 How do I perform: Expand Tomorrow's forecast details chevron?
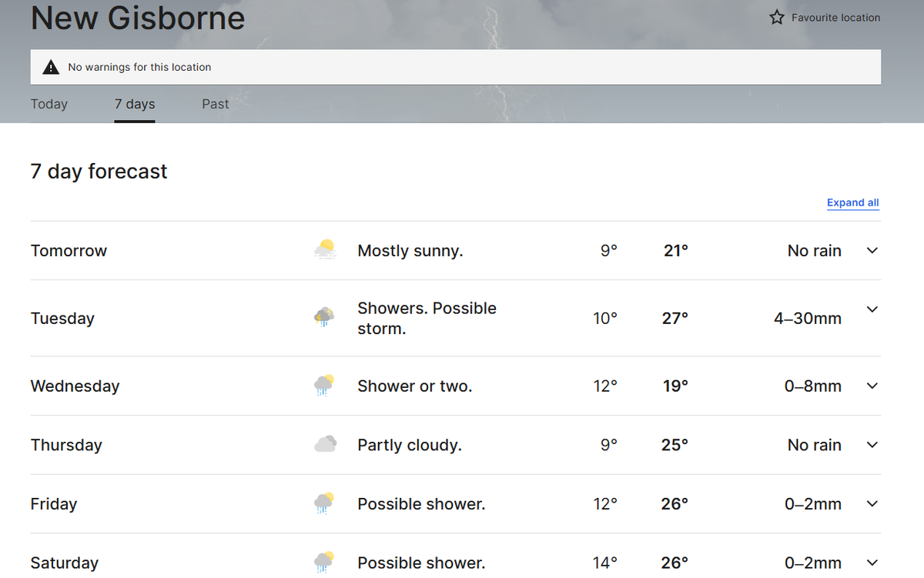872,250
